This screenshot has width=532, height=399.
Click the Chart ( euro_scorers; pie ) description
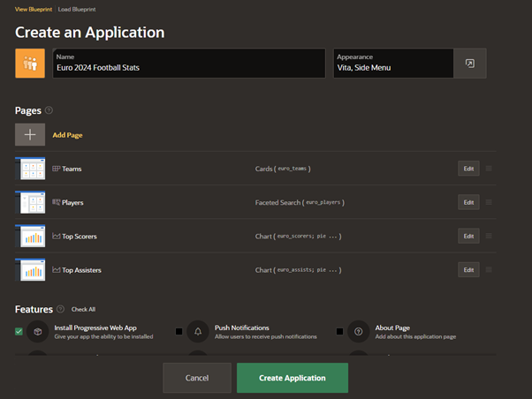298,236
